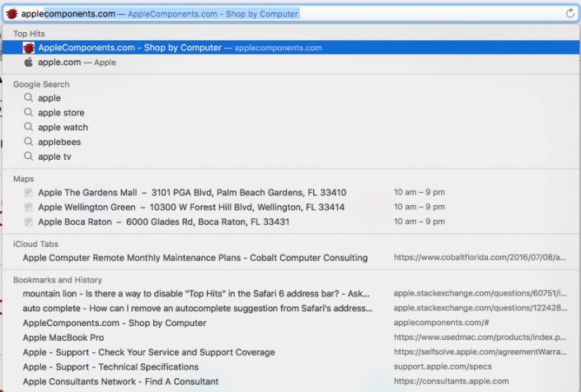Open 'auto complete - How can I remove' history item
The height and width of the screenshot is (392, 581).
click(291, 308)
